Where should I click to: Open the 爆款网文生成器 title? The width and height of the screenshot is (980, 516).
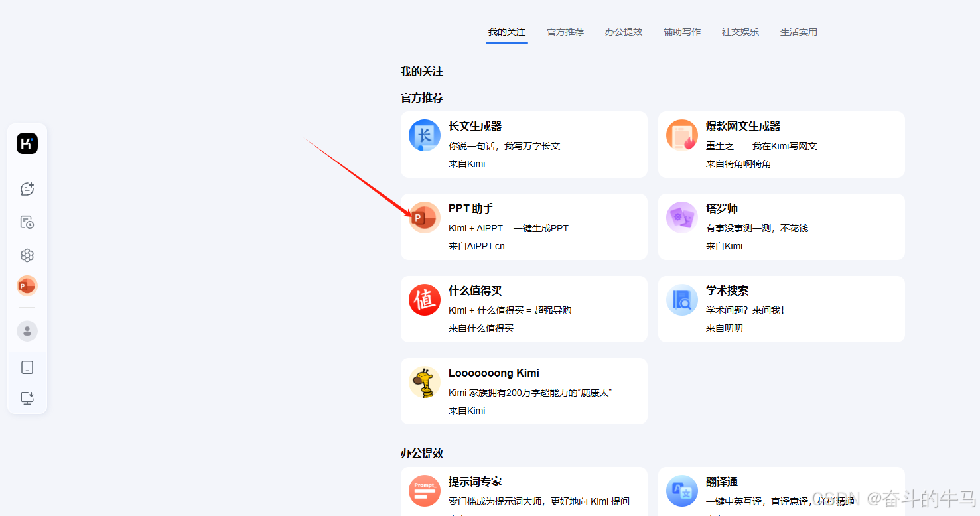tap(743, 126)
